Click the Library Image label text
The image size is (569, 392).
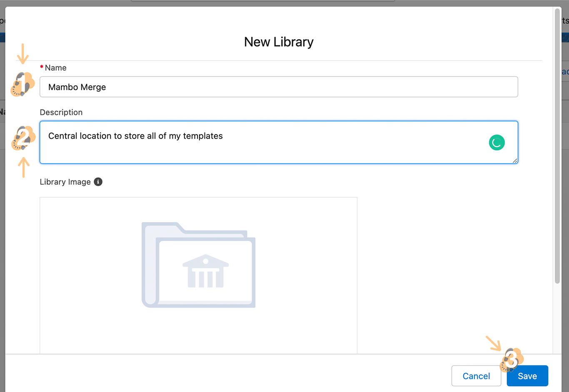point(65,182)
